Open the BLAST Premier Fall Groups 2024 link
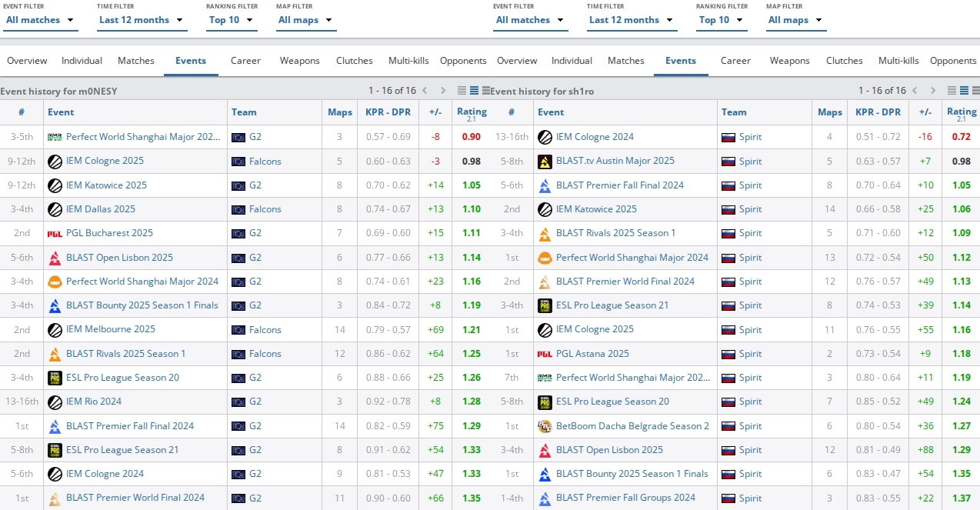The height and width of the screenshot is (510, 980). click(x=625, y=498)
